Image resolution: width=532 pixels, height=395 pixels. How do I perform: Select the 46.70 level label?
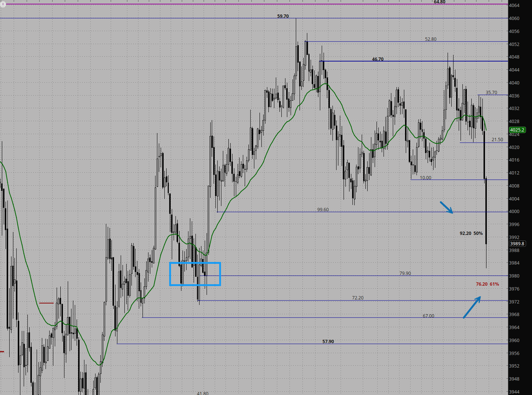click(378, 59)
